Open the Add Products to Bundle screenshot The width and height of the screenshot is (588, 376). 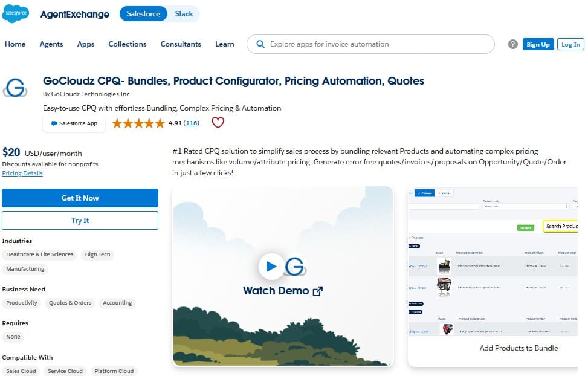[x=493, y=276]
